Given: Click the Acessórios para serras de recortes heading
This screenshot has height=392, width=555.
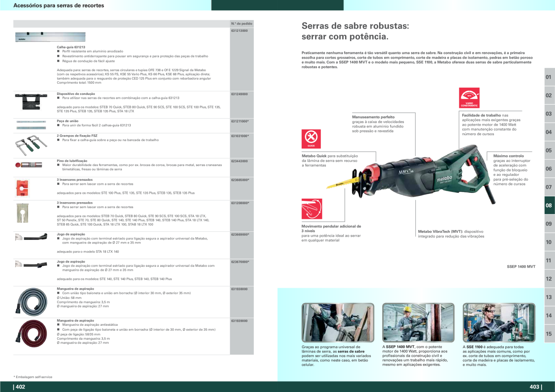Looking at the screenshot, I should 59,5.
